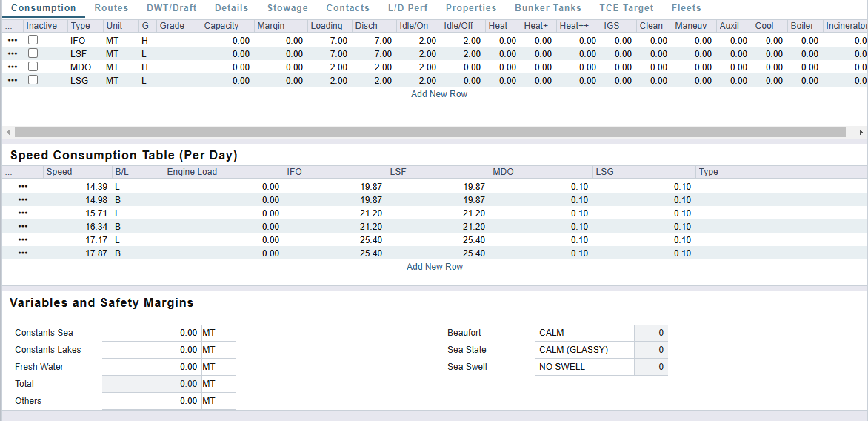This screenshot has height=421, width=868.
Task: Open row options for speed 17.87
Action: 23,253
